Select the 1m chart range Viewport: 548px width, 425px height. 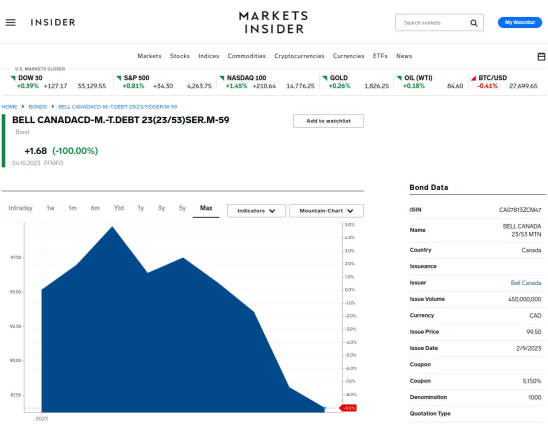[x=72, y=208]
